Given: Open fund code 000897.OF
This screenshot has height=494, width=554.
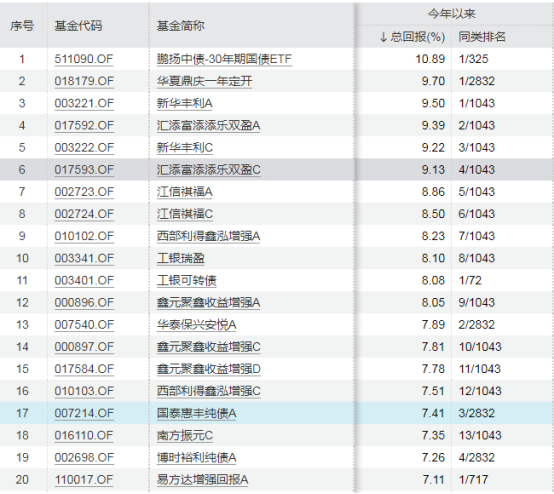Looking at the screenshot, I should tap(84, 347).
